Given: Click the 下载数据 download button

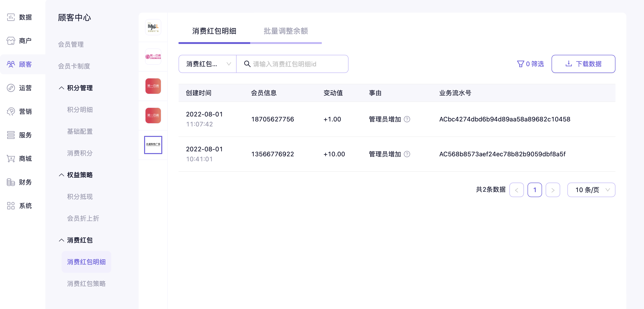Looking at the screenshot, I should 583,64.
